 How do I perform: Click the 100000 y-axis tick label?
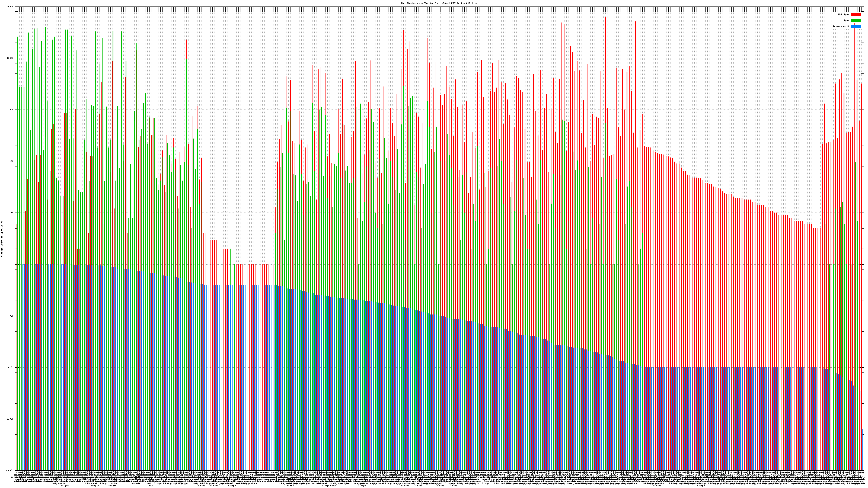click(9, 7)
